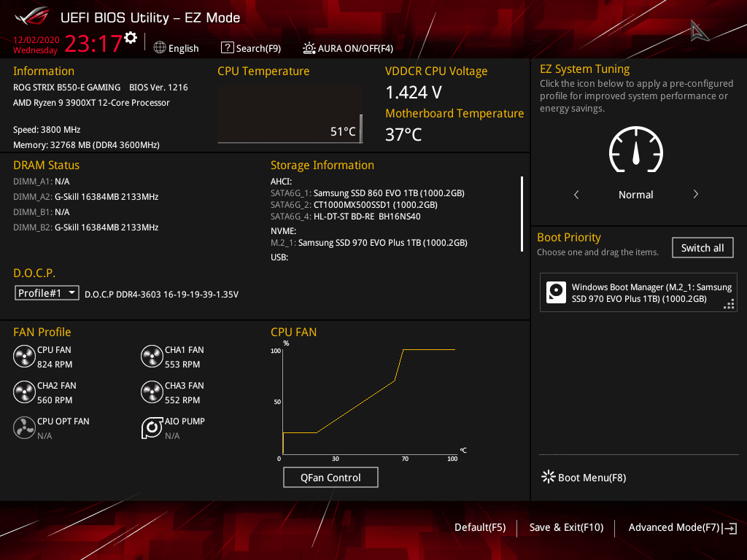Click the Search question mark icon
The image size is (747, 560).
pyautogui.click(x=228, y=47)
